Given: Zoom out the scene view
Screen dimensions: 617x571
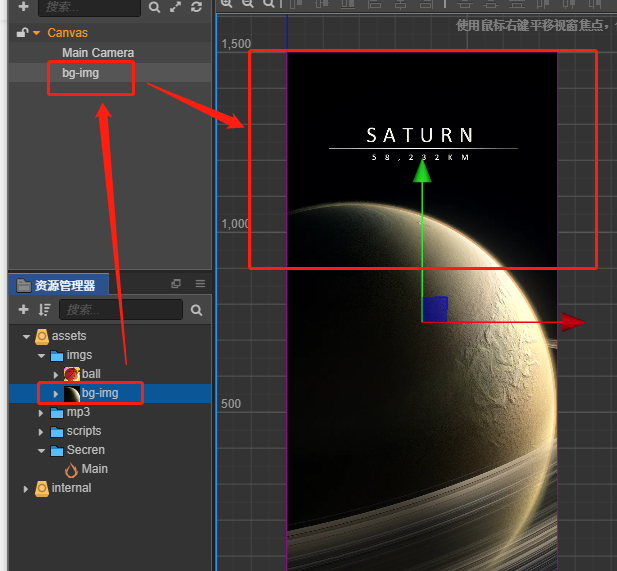Looking at the screenshot, I should tap(248, 3).
